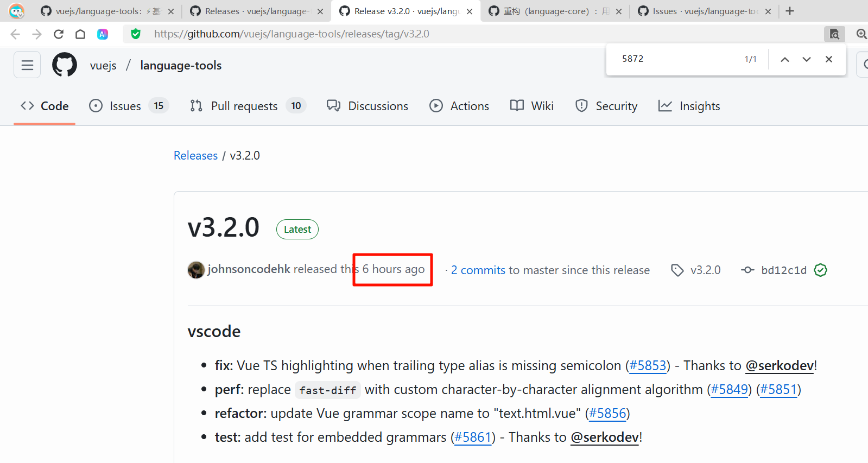Go to next find result
Viewport: 868px width, 463px height.
pos(806,59)
